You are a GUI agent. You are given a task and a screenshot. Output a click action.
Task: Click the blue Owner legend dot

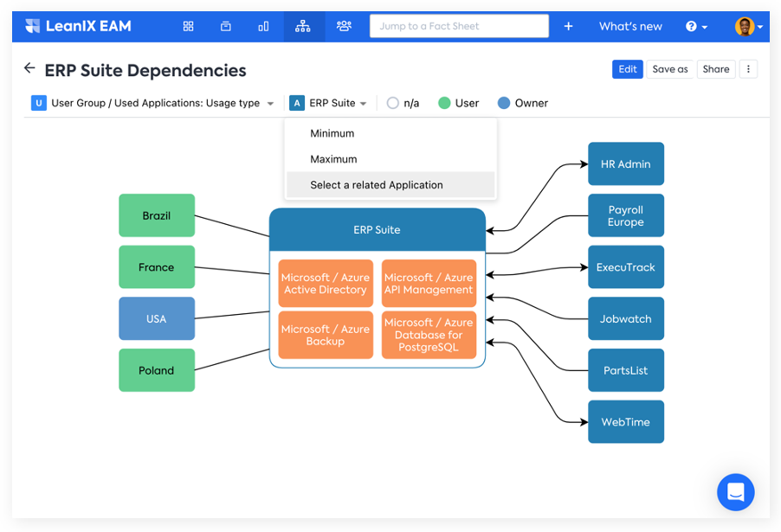pyautogui.click(x=504, y=103)
